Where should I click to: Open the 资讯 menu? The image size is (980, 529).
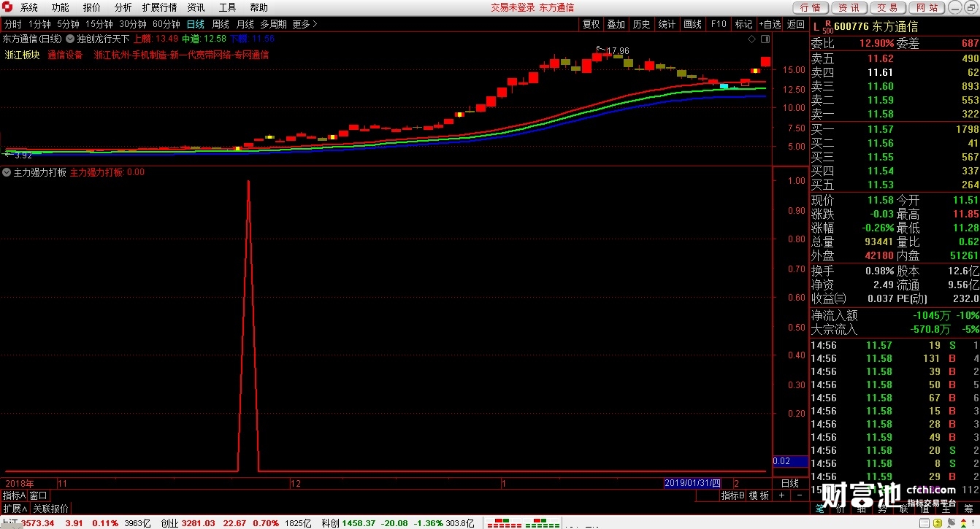pos(196,7)
